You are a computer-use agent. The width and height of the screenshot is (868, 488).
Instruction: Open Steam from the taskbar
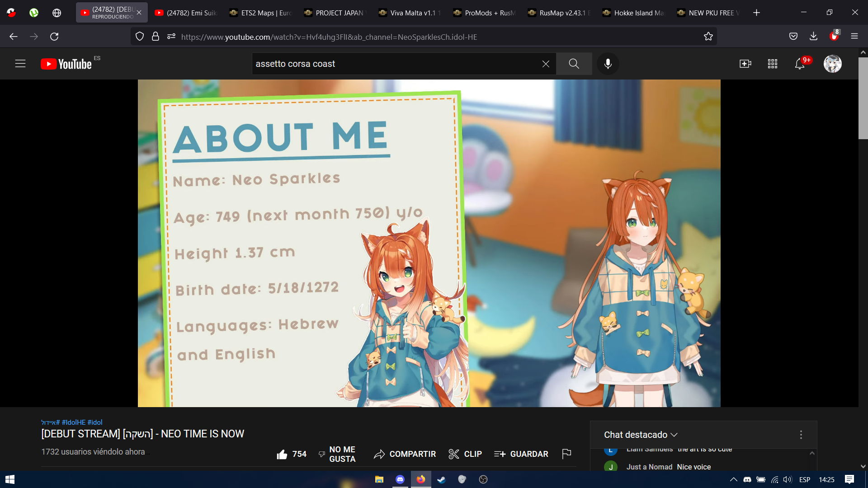pos(441,479)
